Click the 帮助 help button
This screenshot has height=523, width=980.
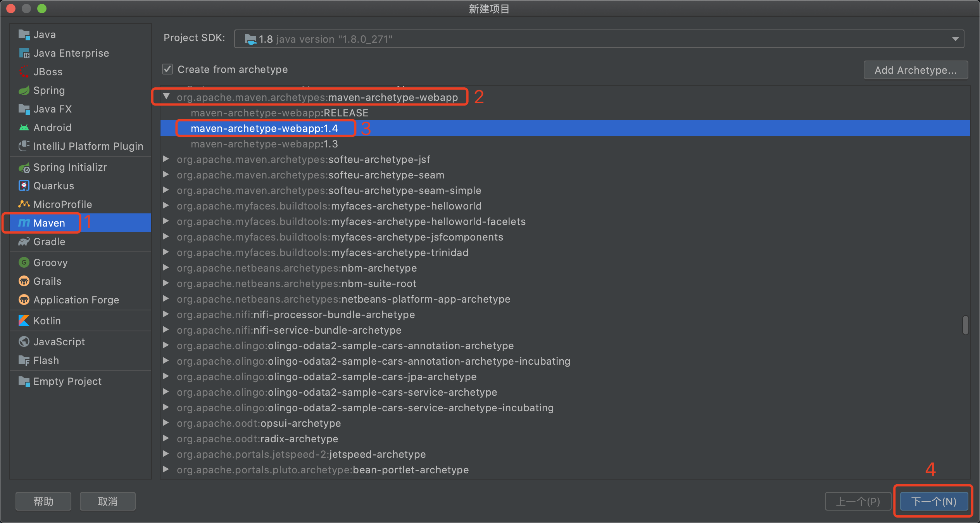coord(43,501)
